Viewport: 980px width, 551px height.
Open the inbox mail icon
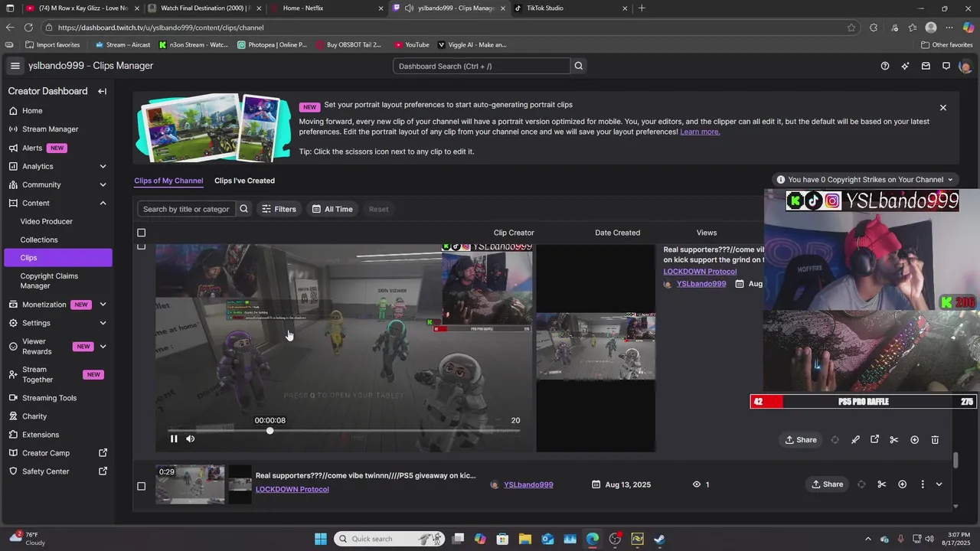tap(926, 66)
